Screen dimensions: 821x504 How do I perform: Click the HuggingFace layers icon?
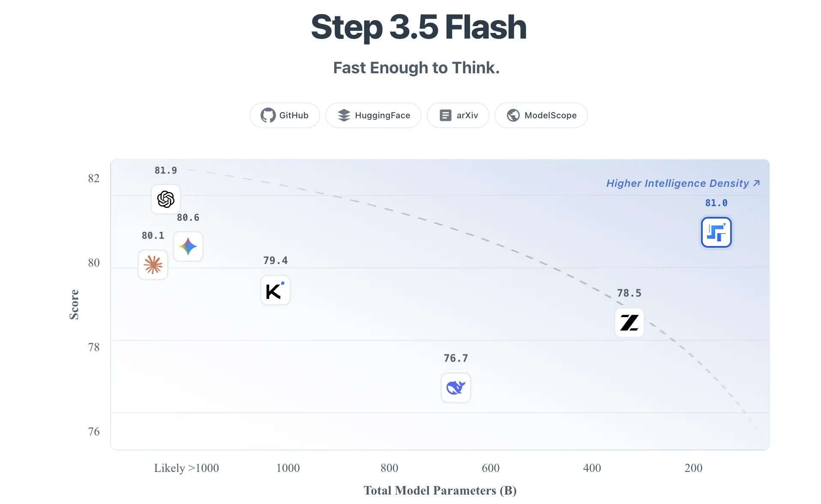click(344, 115)
